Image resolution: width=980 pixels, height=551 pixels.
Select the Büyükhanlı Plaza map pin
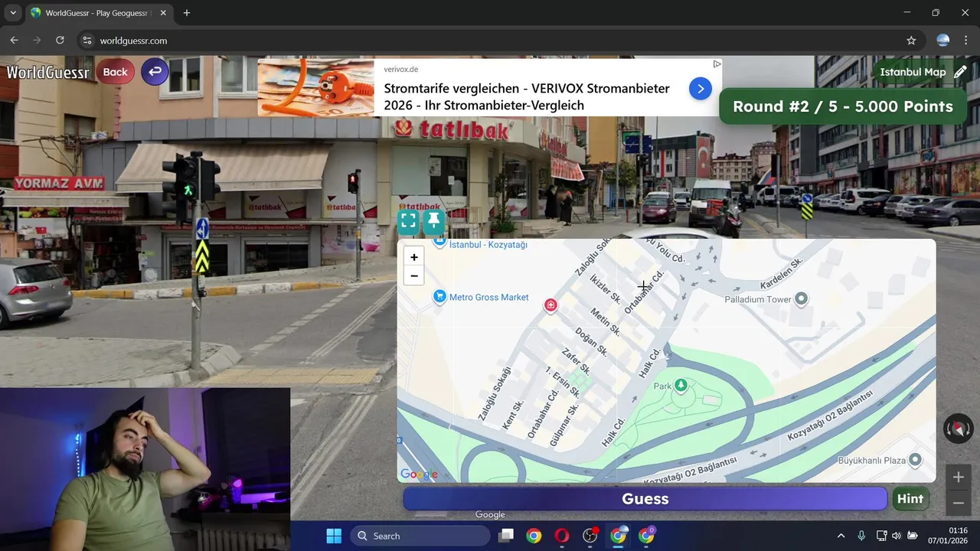pos(914,460)
